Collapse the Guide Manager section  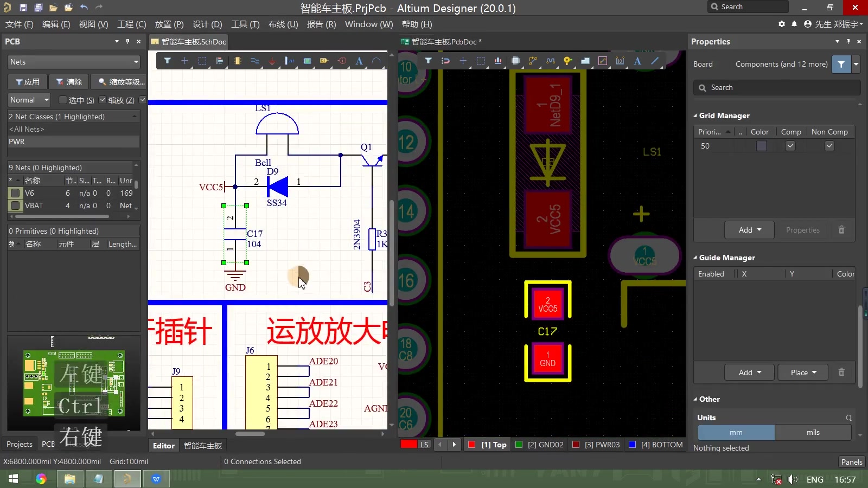(695, 258)
